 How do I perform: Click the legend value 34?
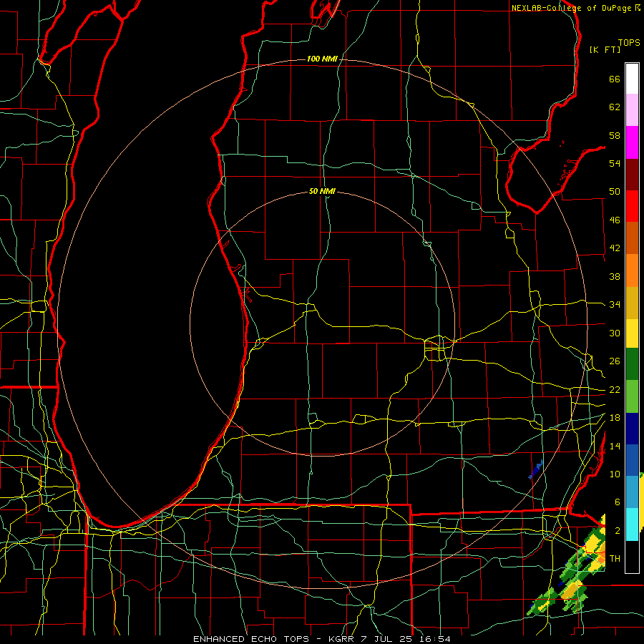pos(615,305)
